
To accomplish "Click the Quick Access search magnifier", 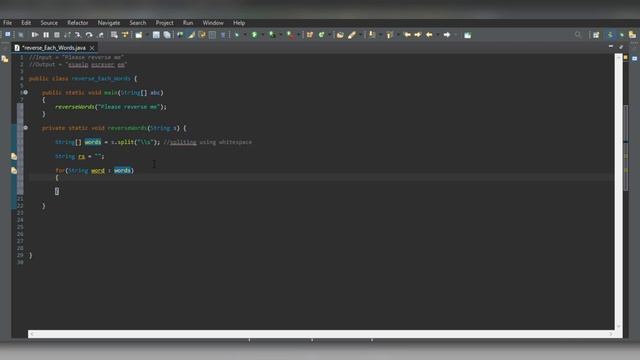I will coord(578,35).
